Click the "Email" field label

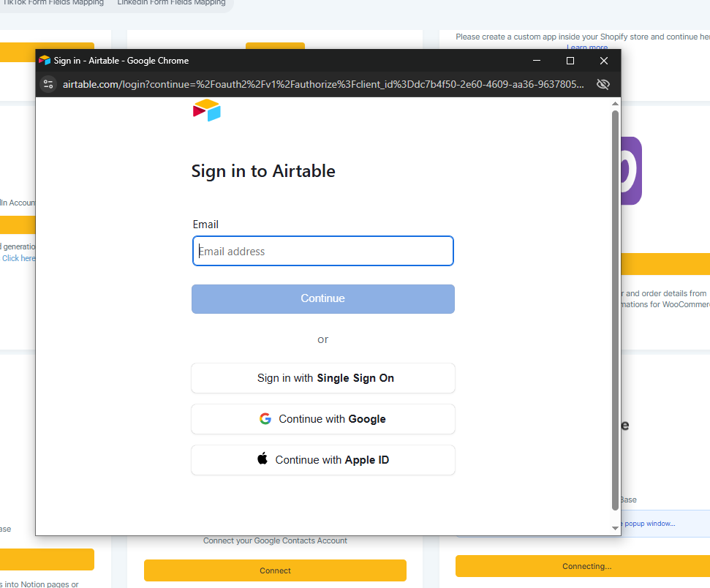[x=205, y=225]
